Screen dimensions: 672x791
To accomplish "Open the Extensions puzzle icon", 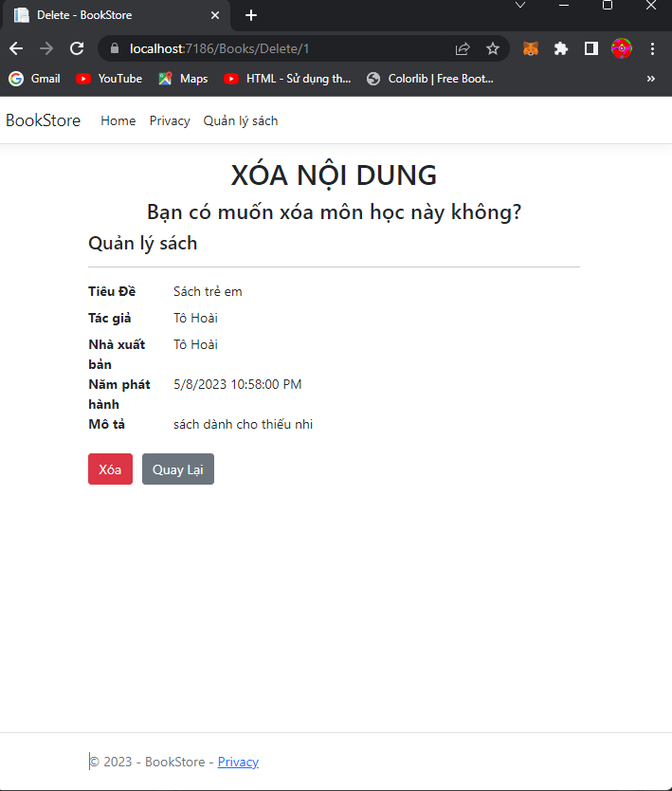I will click(561, 48).
